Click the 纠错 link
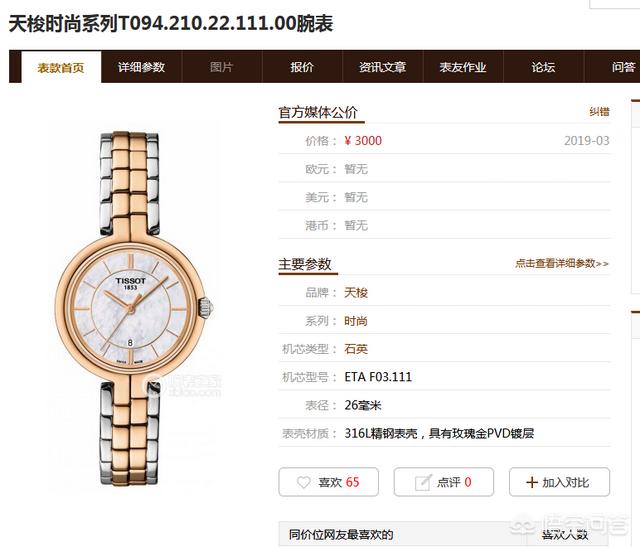Viewport: 640px width, 547px height. pyautogui.click(x=599, y=111)
